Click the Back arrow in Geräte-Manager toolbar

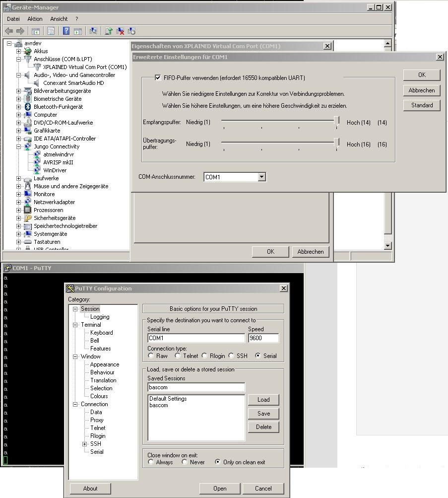click(9, 31)
